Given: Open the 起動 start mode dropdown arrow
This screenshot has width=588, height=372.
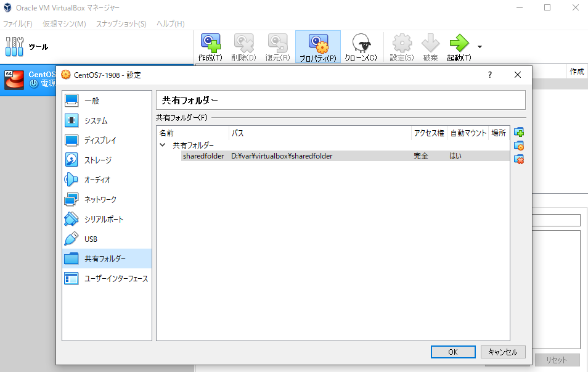Looking at the screenshot, I should [x=480, y=47].
